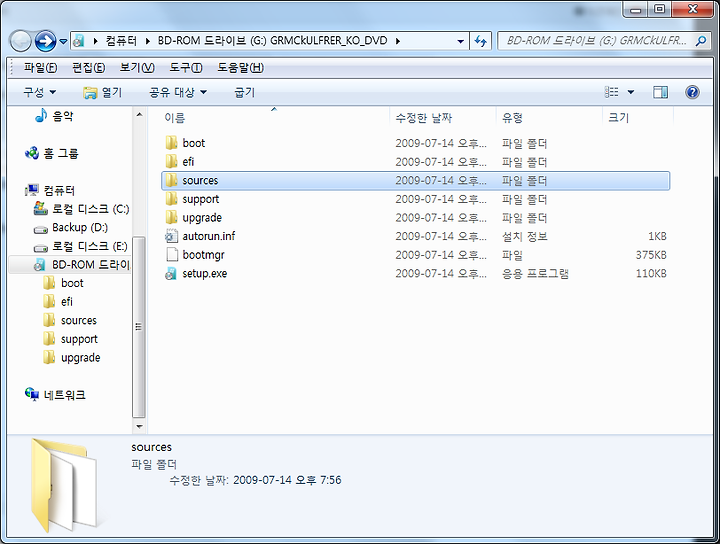This screenshot has height=544, width=720.
Task: Open the 도움말(H) menu
Action: pyautogui.click(x=240, y=68)
